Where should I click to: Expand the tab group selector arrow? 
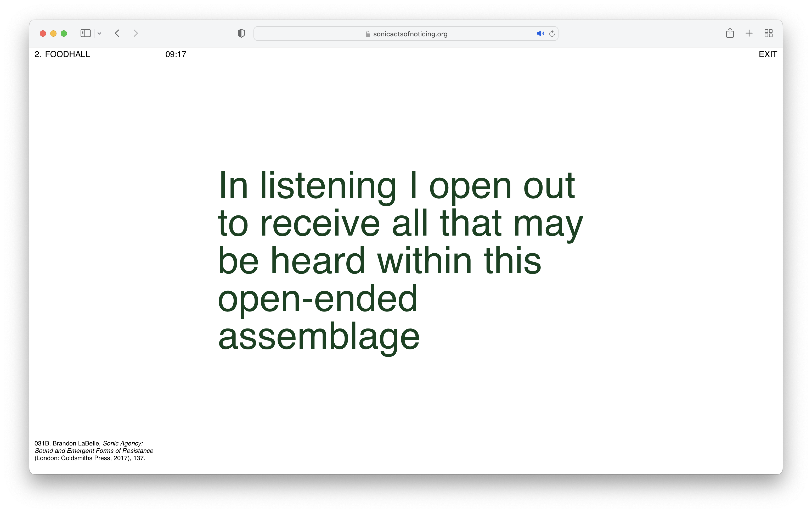click(99, 34)
